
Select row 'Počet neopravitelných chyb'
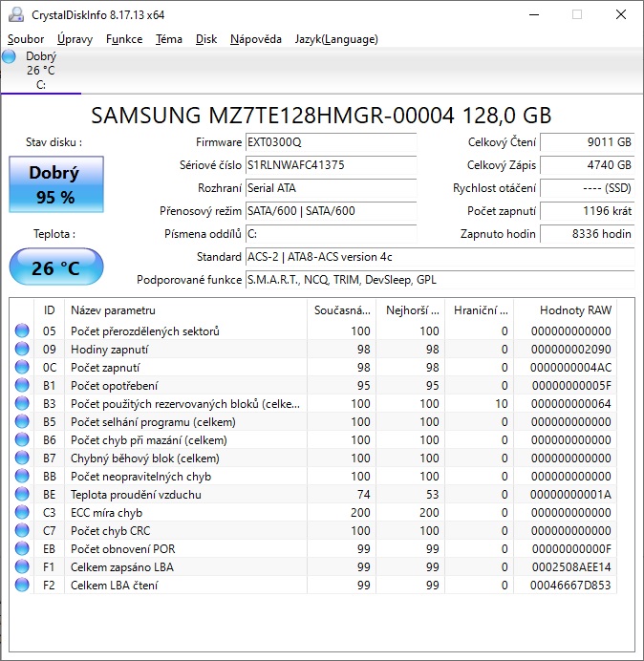pyautogui.click(x=313, y=476)
